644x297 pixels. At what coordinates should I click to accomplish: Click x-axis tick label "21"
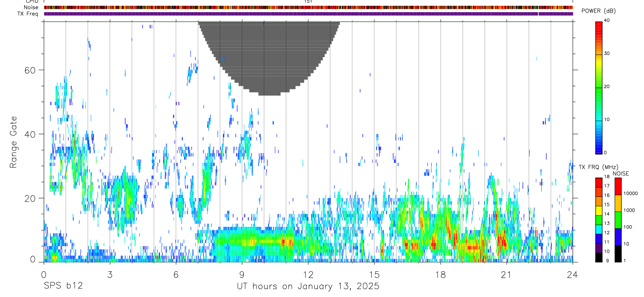(506, 274)
